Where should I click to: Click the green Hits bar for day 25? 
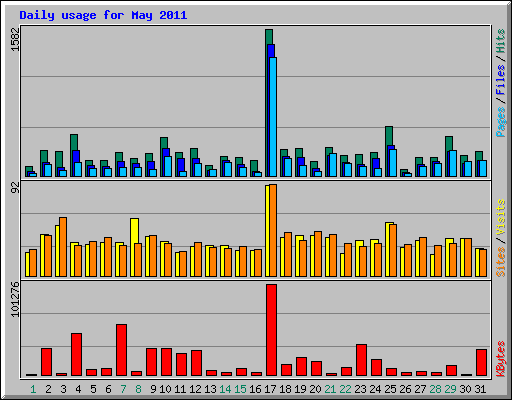pyautogui.click(x=389, y=136)
